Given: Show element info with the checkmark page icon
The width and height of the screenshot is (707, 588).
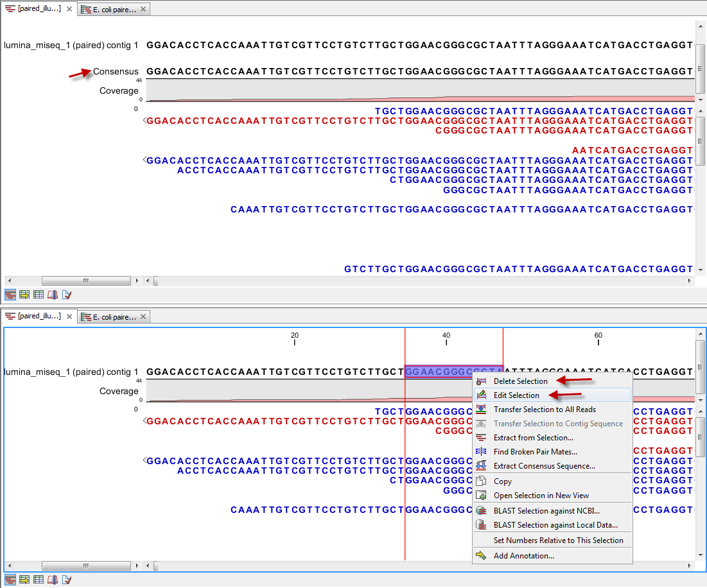Looking at the screenshot, I should pos(67,294).
